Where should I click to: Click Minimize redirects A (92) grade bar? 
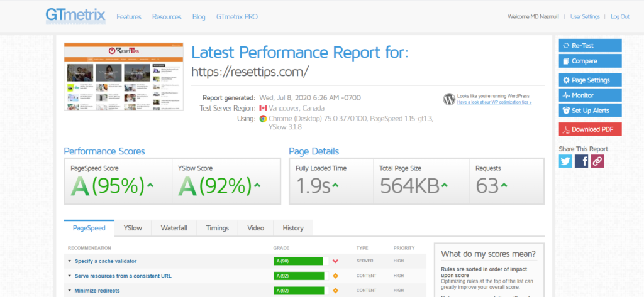point(299,291)
